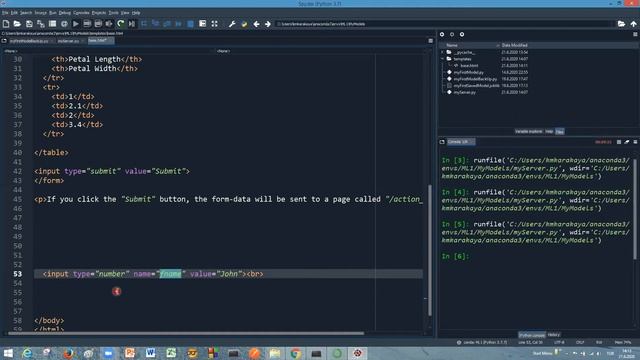Click the Save file toolbar icon

pyautogui.click(x=29, y=24)
